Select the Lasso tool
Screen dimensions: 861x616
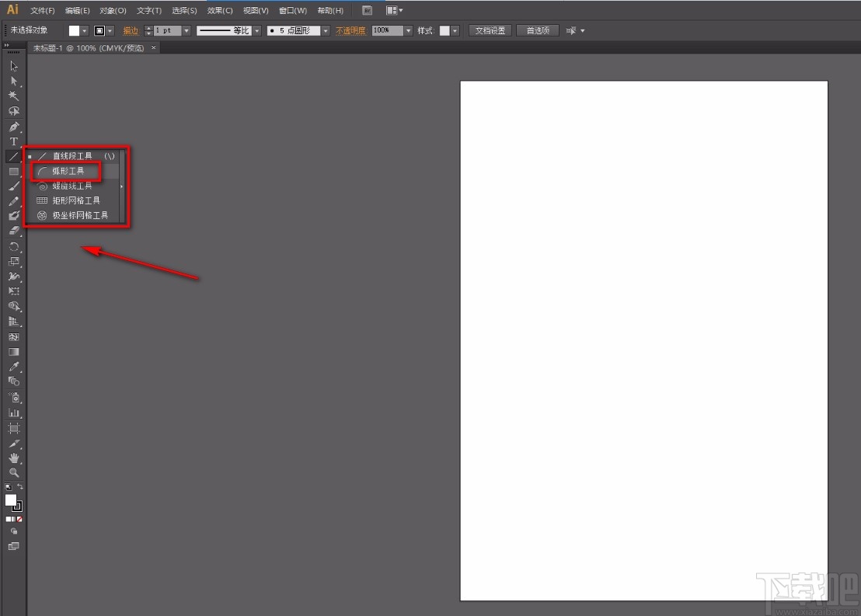point(14,111)
